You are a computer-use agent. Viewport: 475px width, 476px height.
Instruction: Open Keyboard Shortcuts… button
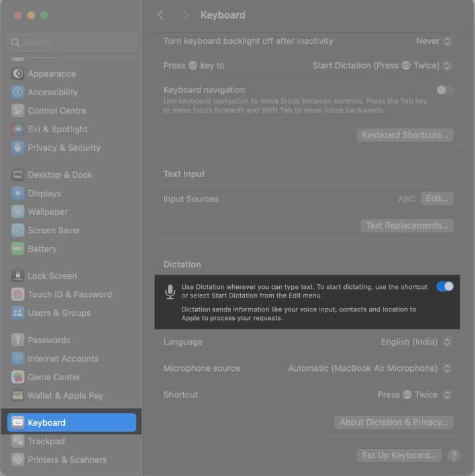pos(405,135)
